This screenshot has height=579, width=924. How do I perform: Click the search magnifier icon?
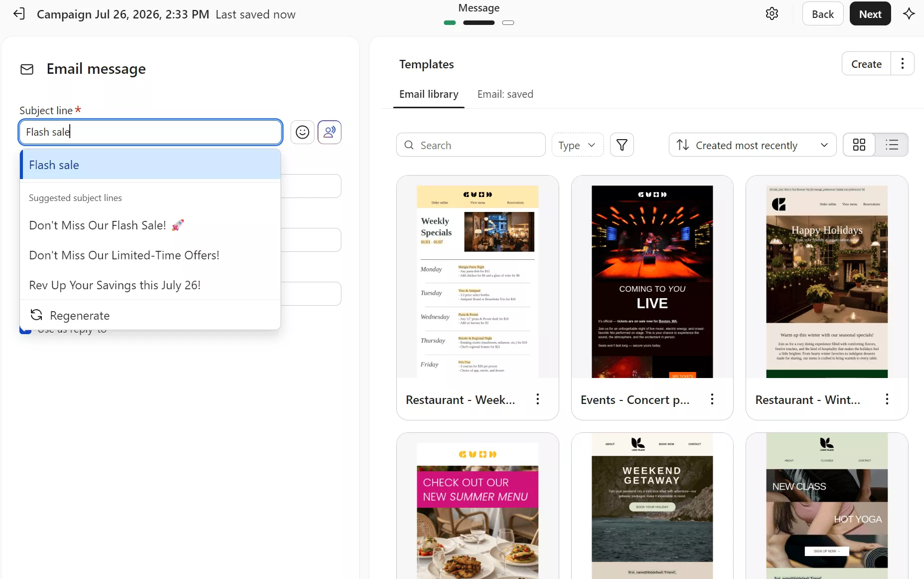point(409,145)
